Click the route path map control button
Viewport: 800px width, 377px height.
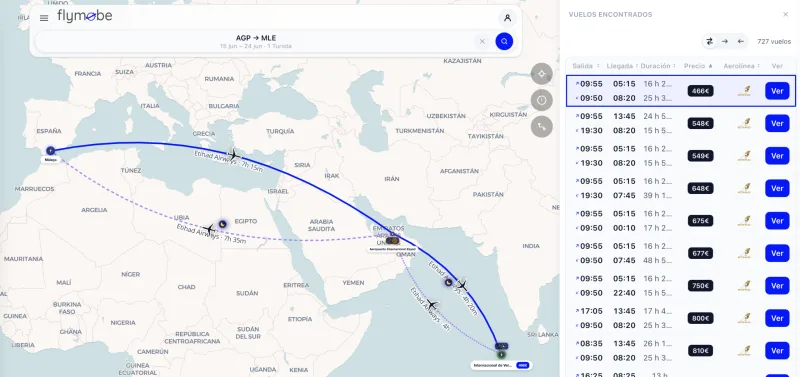pos(541,127)
